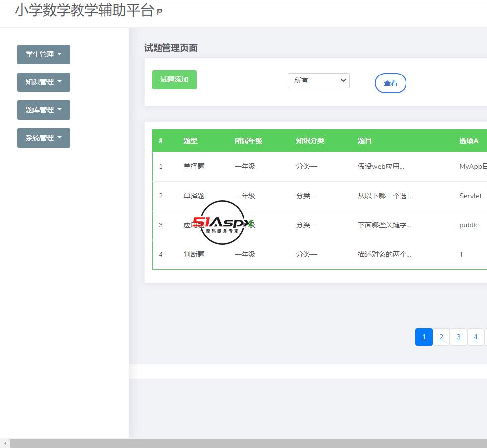The image size is (487, 448).
Task: Click the horizontal scrollbar at the bottom
Action: (x=243, y=443)
